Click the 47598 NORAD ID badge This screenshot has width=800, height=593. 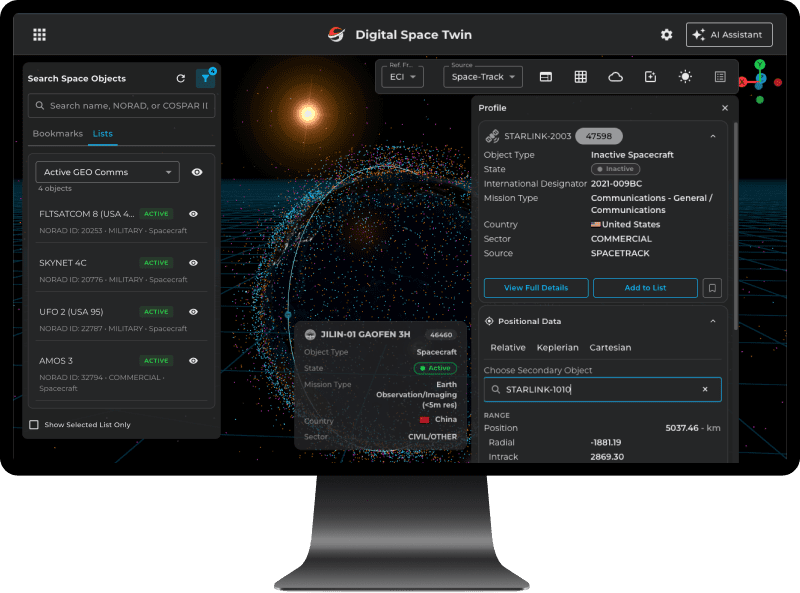coord(598,136)
